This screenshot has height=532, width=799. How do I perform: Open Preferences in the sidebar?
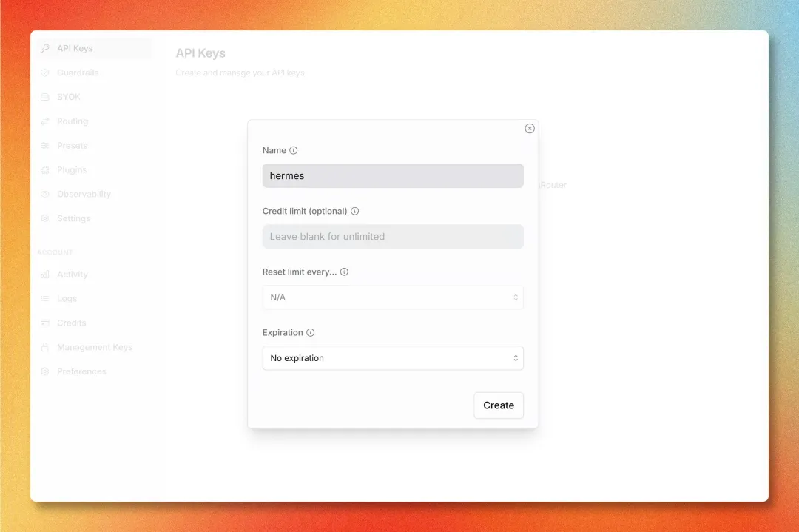(94, 371)
